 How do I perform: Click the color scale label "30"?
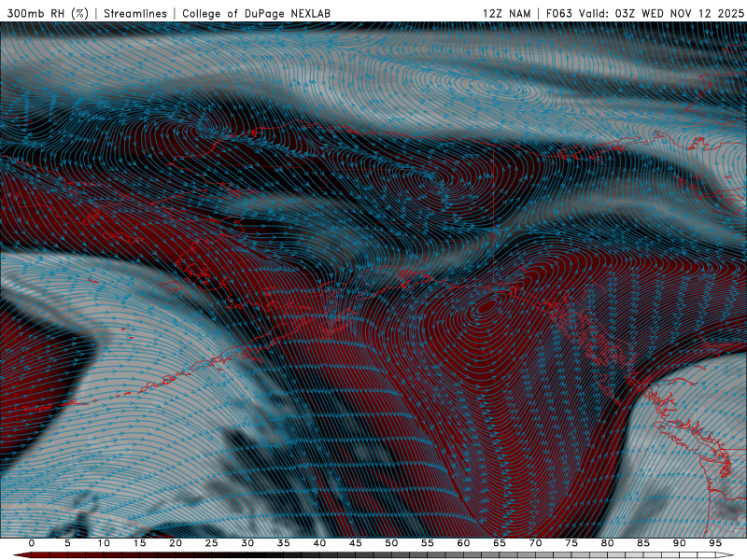click(x=247, y=543)
